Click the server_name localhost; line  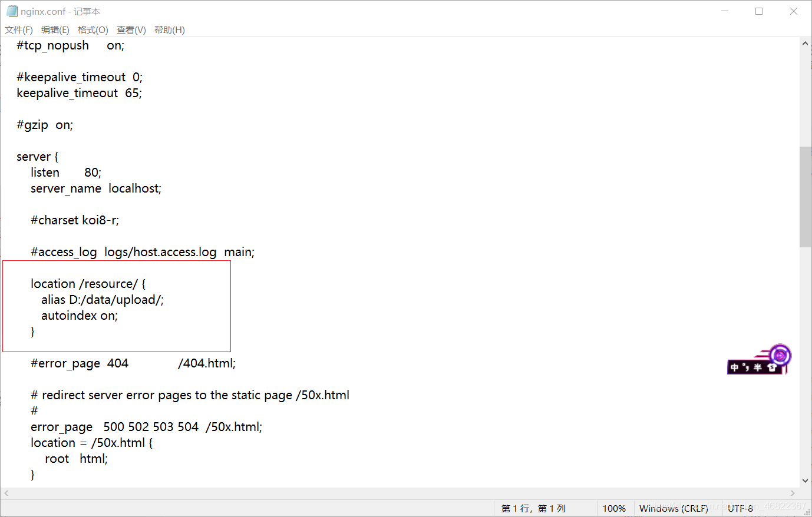96,189
